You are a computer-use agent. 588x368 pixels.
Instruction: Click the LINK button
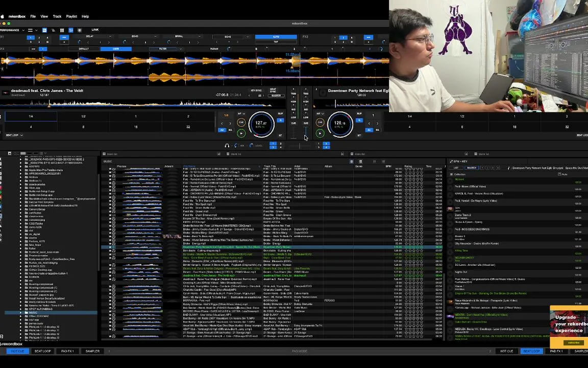[95, 30]
